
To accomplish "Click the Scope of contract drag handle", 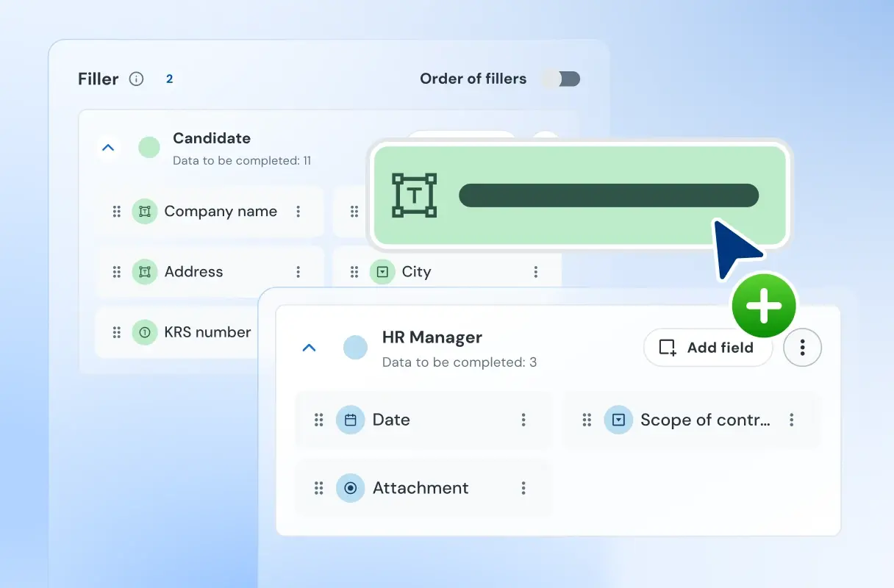I will tap(587, 420).
